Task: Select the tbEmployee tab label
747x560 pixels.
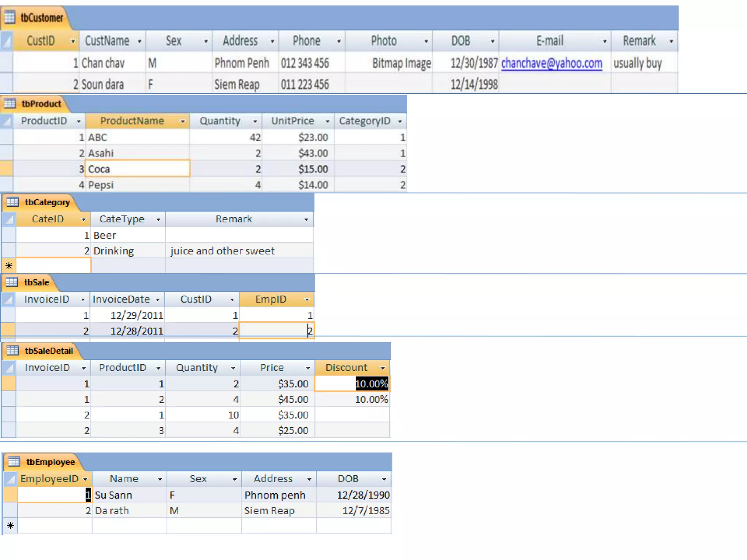Action: pos(50,462)
